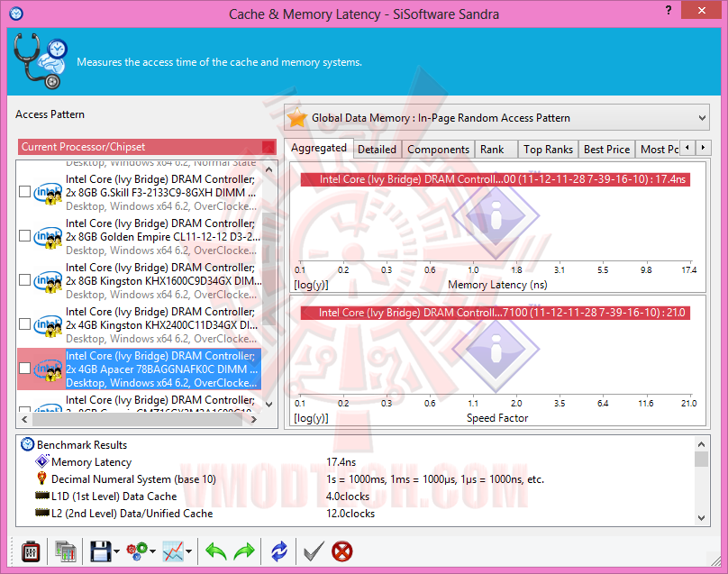Click results panel scroll down arrow
Screen dimensions: 728x574
[x=702, y=517]
